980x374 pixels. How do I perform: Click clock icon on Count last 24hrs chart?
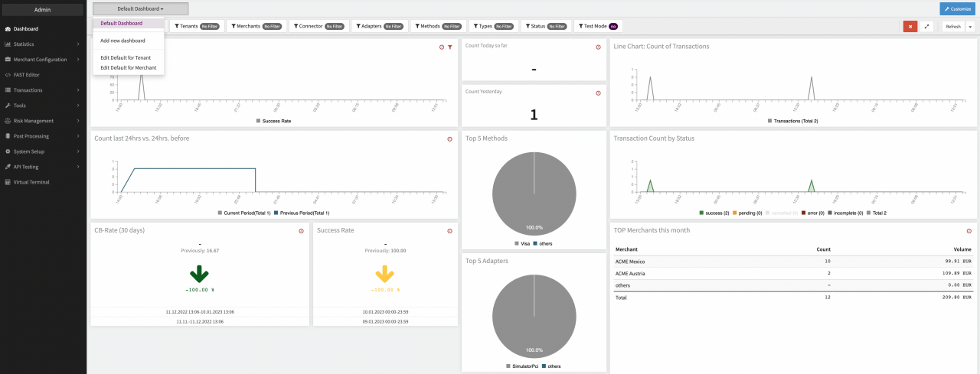click(x=449, y=139)
